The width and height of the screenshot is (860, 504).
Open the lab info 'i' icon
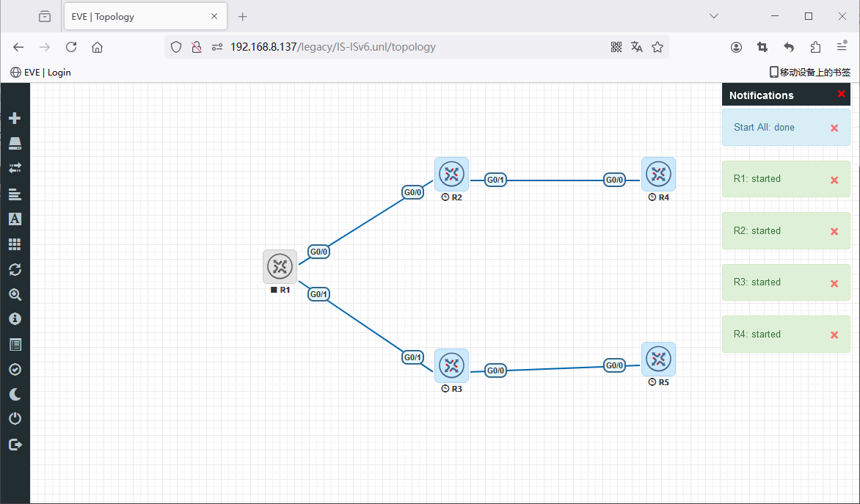(15, 319)
